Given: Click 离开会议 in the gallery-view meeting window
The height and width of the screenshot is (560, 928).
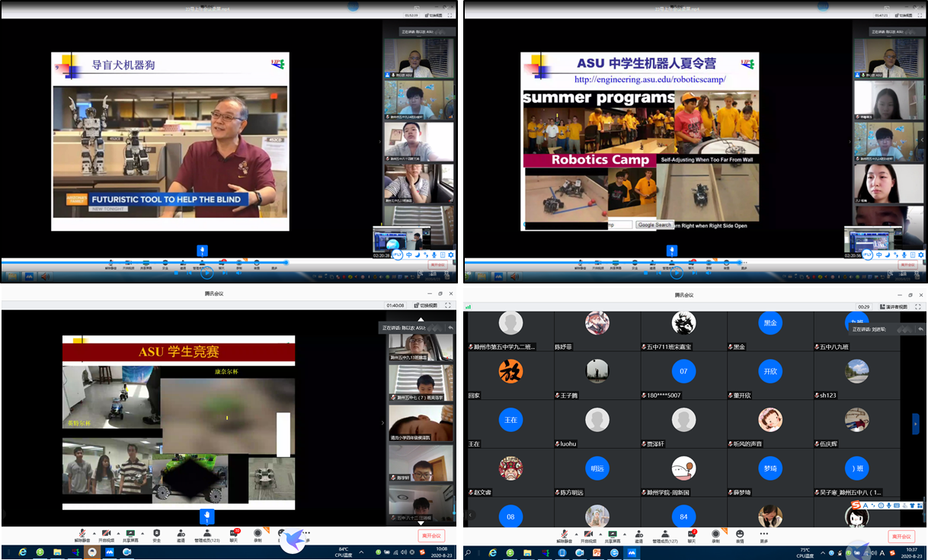Looking at the screenshot, I should pos(902,536).
